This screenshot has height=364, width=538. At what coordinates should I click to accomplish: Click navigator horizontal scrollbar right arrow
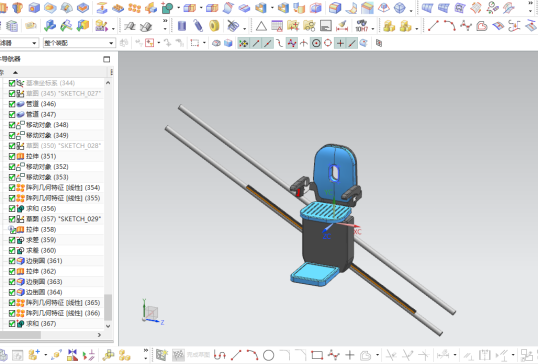[x=100, y=335]
